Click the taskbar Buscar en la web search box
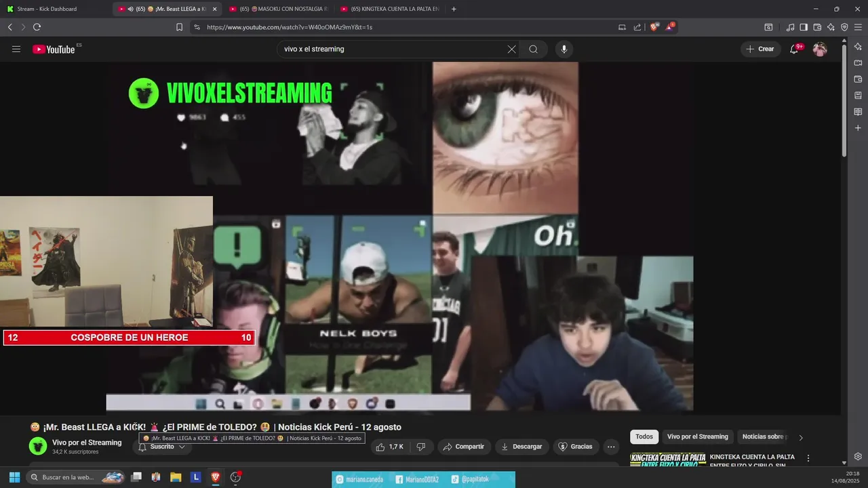Image resolution: width=868 pixels, height=488 pixels. [x=76, y=477]
